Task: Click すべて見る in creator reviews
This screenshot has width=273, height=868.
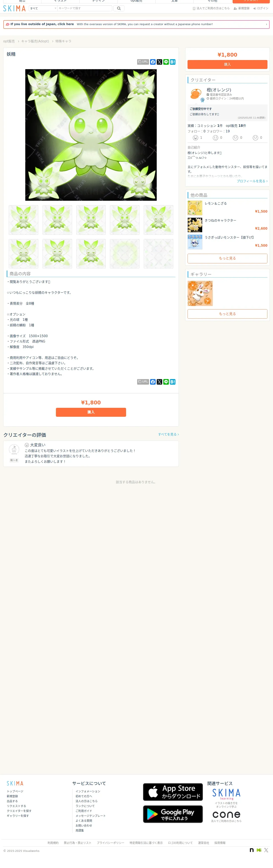Action: (168, 434)
